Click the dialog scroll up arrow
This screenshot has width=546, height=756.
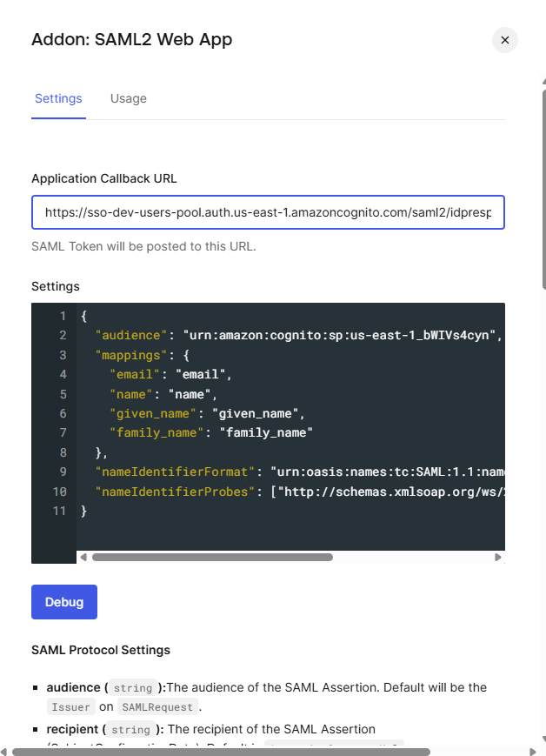(x=544, y=82)
